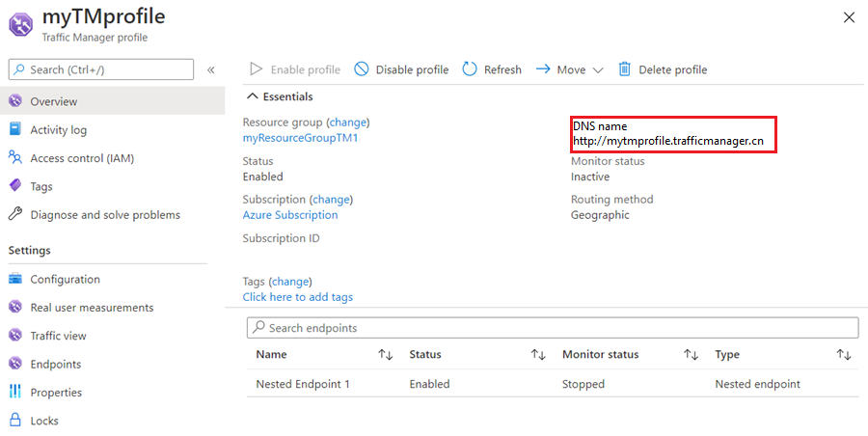This screenshot has height=436, width=868.
Task: Click the Search endpoints field
Action: 553,328
